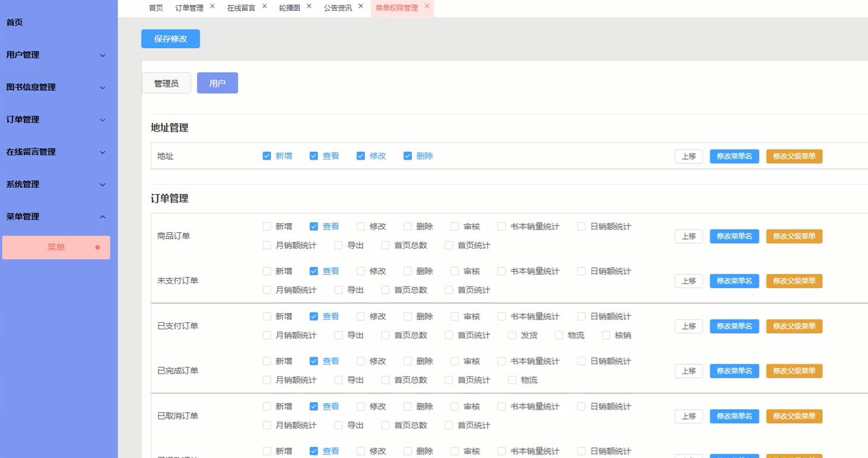This screenshot has width=868, height=458.
Task: Disable 查看 permission for 未支付订单
Action: (314, 271)
